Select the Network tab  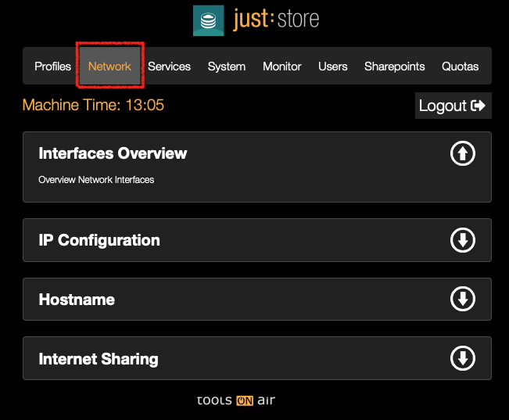109,66
